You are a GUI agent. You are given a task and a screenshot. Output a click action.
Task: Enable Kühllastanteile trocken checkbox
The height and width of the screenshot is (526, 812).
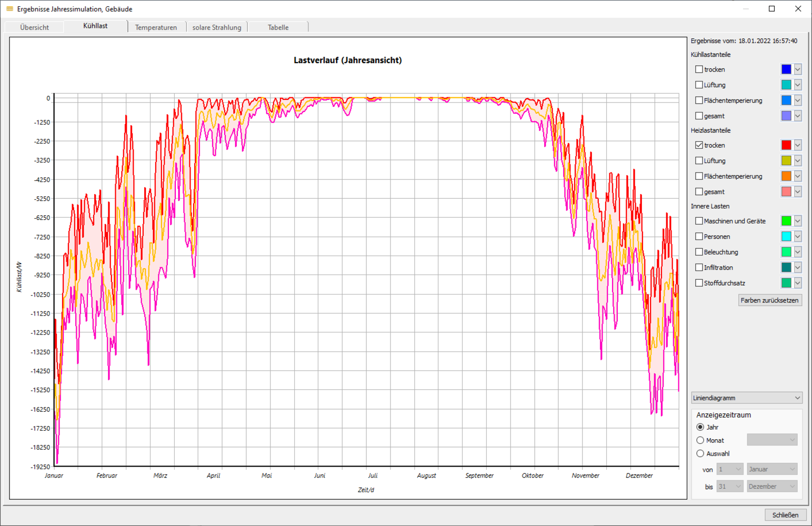tap(699, 69)
